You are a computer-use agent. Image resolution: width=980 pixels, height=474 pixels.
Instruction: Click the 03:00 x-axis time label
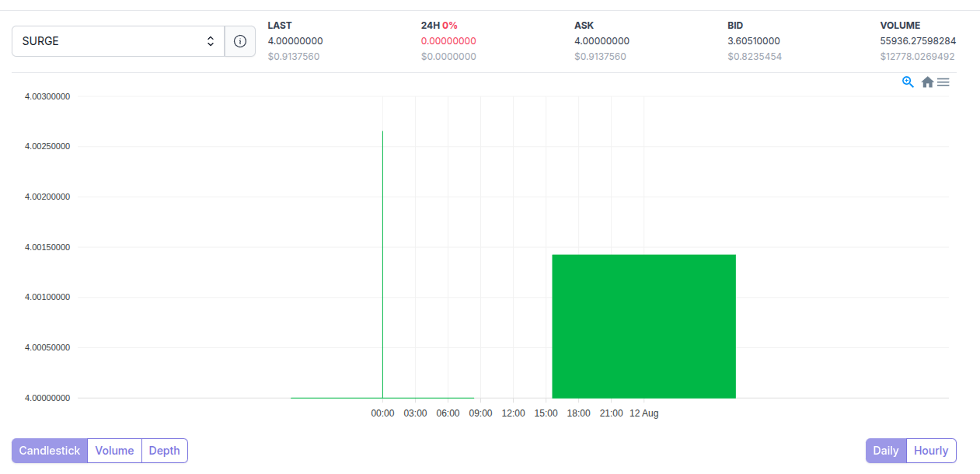point(416,413)
